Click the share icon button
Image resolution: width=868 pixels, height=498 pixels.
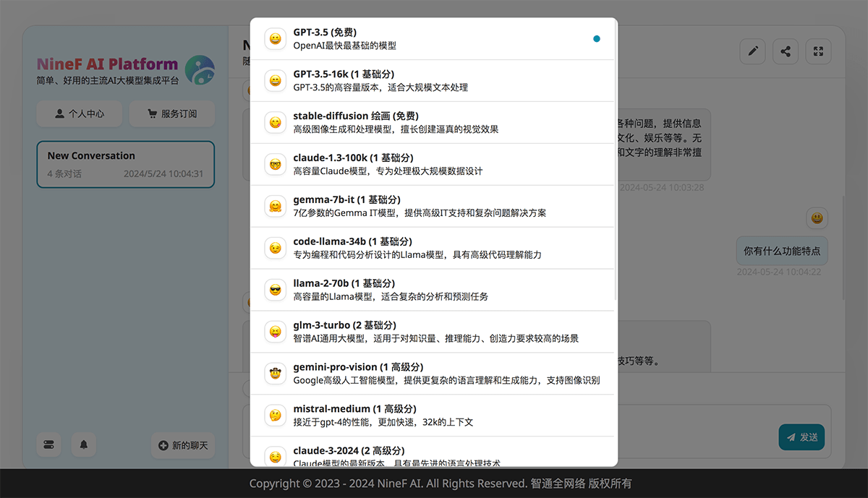pyautogui.click(x=786, y=51)
